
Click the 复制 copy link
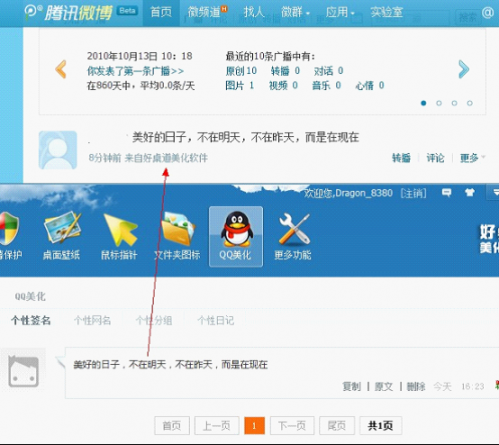[352, 387]
